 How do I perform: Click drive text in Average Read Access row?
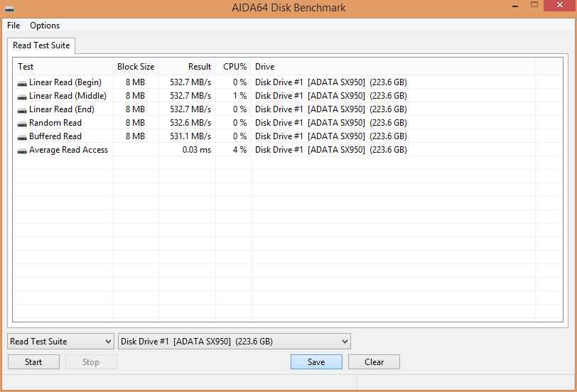coord(331,150)
